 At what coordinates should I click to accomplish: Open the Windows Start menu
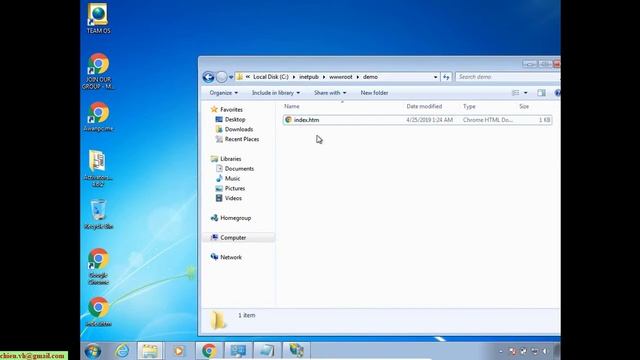pos(93,351)
